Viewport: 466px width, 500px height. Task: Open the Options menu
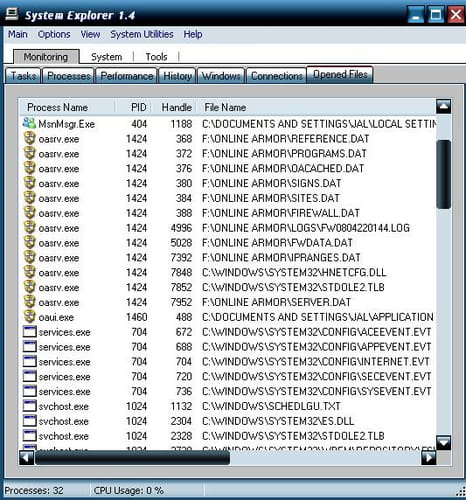(x=54, y=34)
